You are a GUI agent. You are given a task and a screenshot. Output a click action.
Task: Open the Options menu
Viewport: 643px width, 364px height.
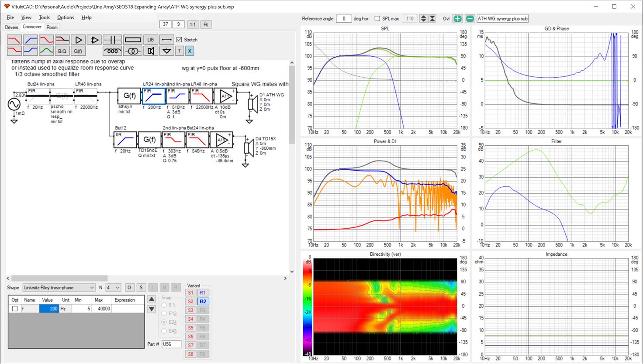coord(66,17)
